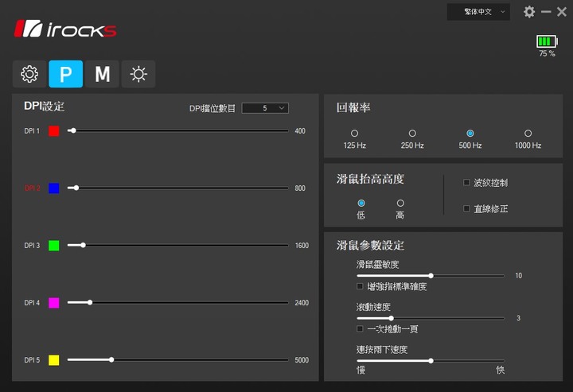Select 低 lift-off height
The width and height of the screenshot is (573, 392).
click(x=361, y=203)
